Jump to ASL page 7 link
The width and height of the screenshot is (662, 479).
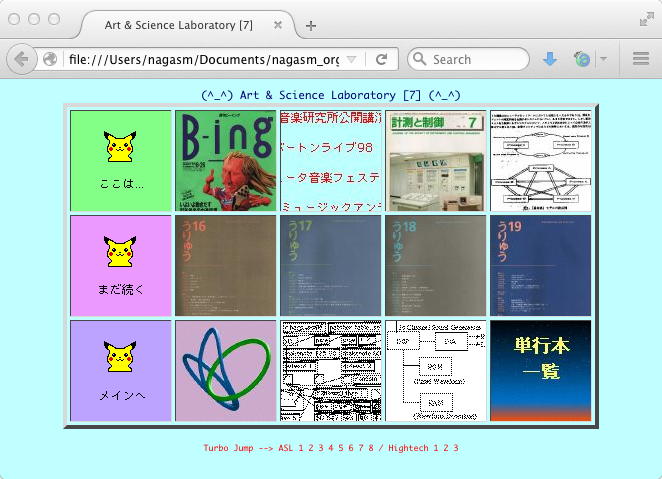click(361, 448)
